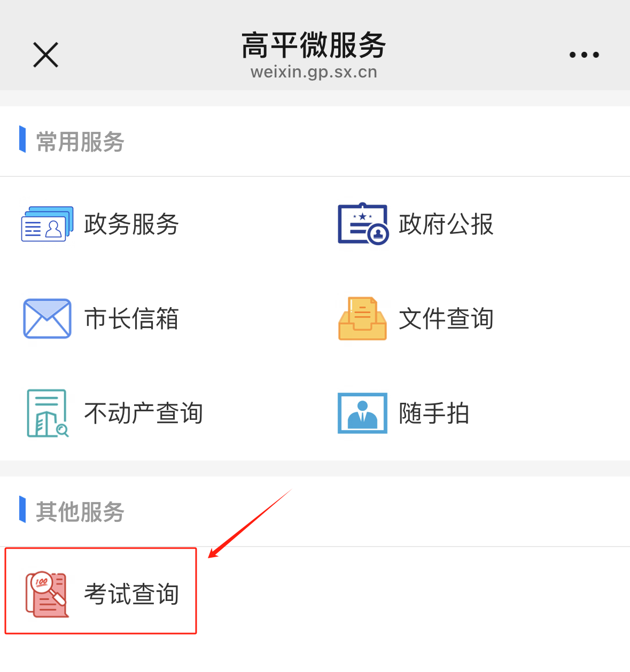
Task: Click the 文件查询 file tray icon
Action: coord(362,318)
